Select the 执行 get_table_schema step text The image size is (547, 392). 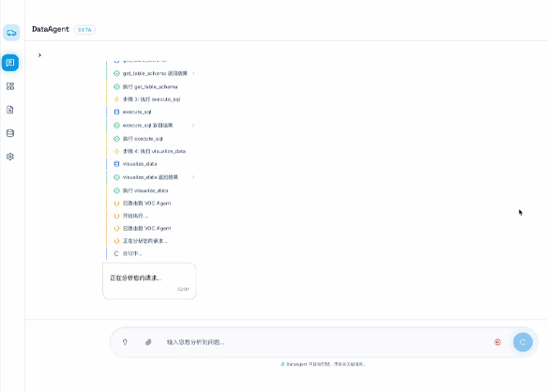click(x=150, y=87)
